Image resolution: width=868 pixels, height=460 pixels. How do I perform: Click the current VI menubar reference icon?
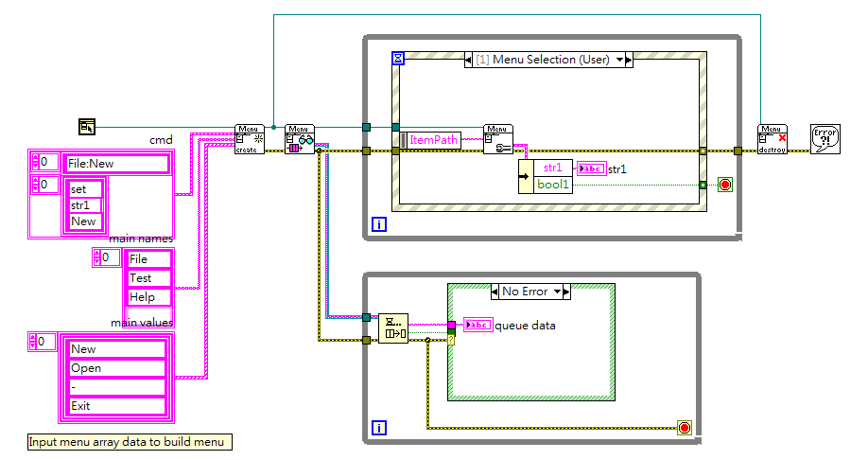[x=87, y=127]
